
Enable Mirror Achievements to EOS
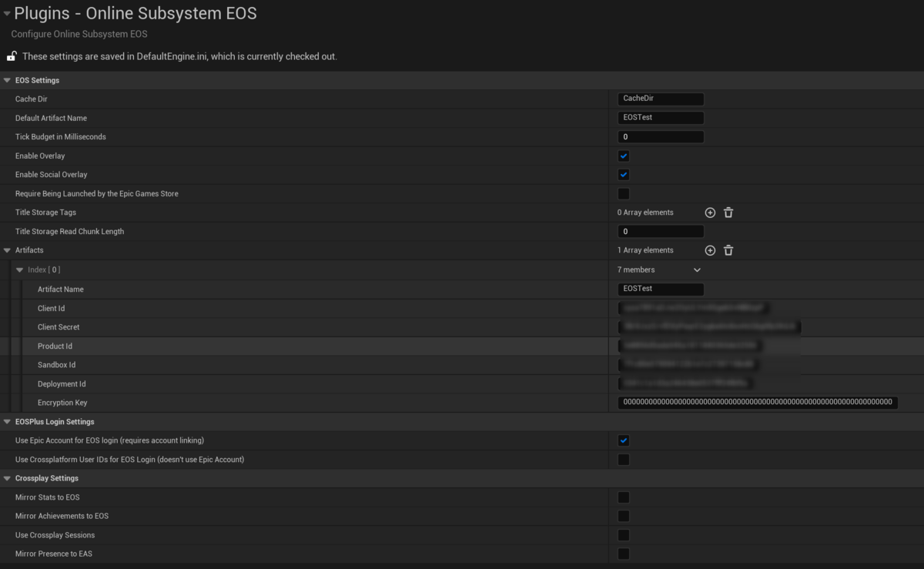pyautogui.click(x=624, y=516)
